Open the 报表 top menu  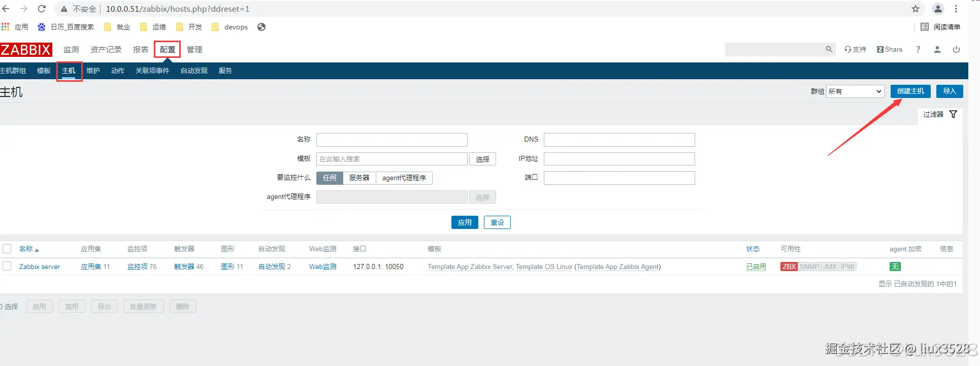point(141,49)
